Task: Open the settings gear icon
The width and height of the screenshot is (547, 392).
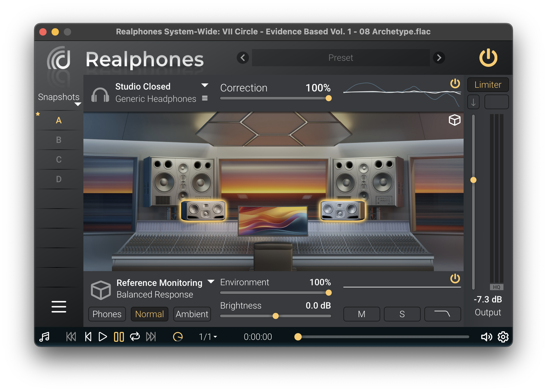Action: pyautogui.click(x=503, y=336)
